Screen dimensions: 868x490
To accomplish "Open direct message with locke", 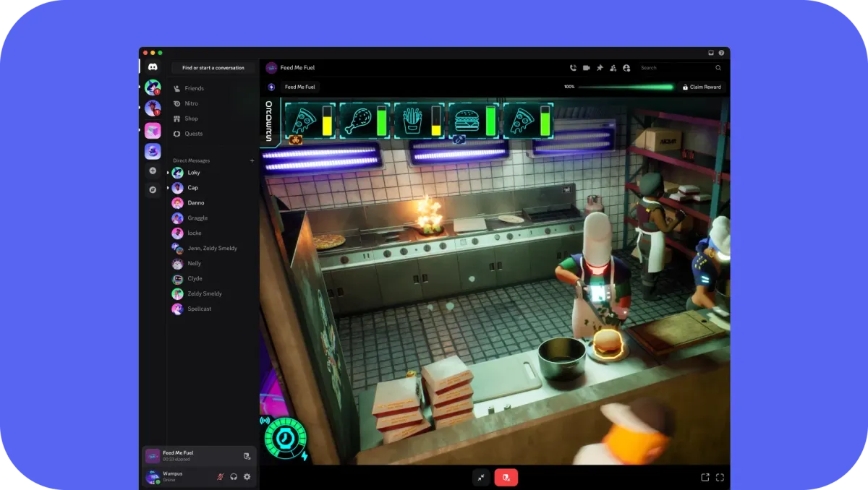I will pyautogui.click(x=213, y=233).
